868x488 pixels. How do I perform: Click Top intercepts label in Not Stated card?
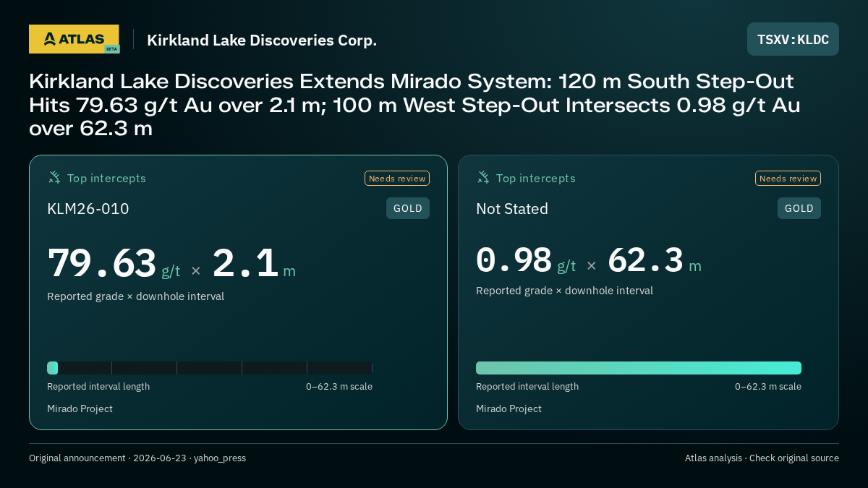[535, 178]
